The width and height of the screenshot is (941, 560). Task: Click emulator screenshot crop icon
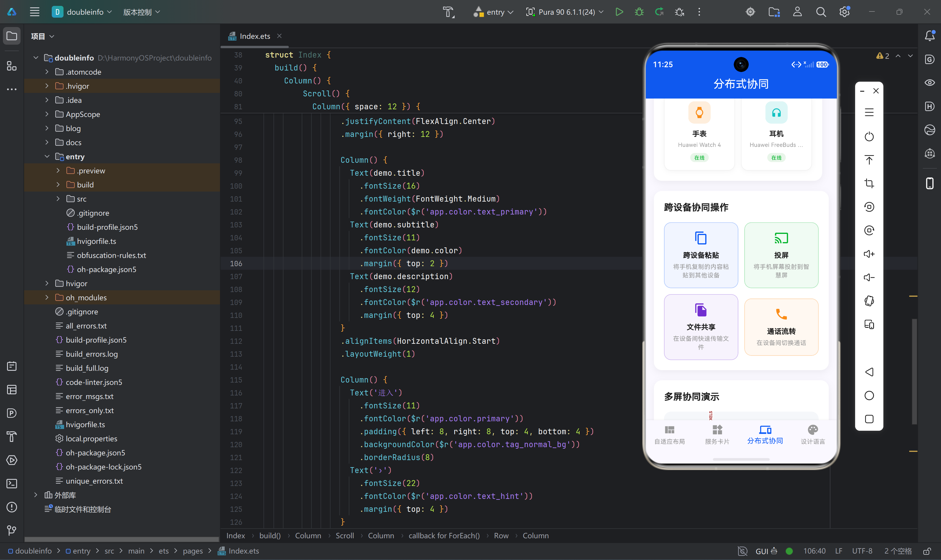[869, 183]
